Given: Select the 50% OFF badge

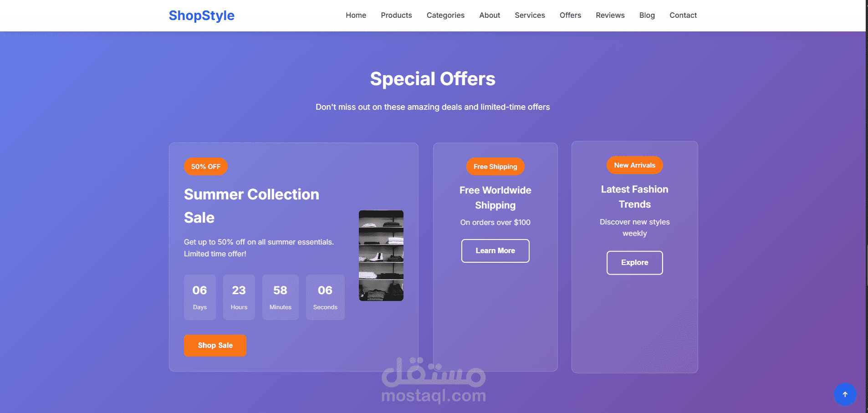Looking at the screenshot, I should [x=205, y=167].
